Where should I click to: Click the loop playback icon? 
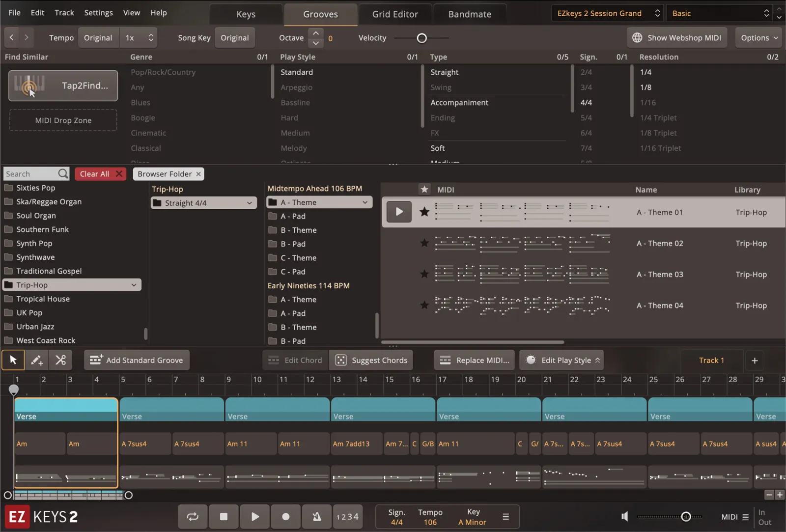pos(193,516)
